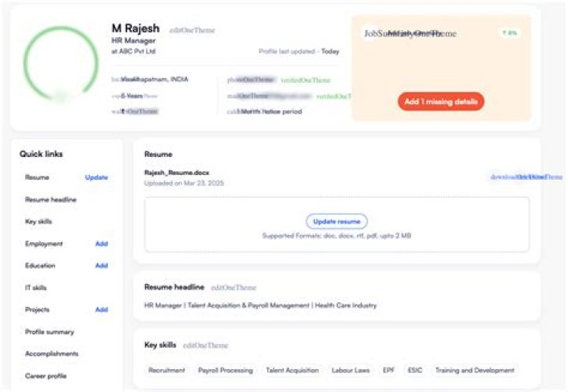The width and height of the screenshot is (568, 392).
Task: Click the Rajesh_Resume.docx file name
Action: [x=177, y=173]
